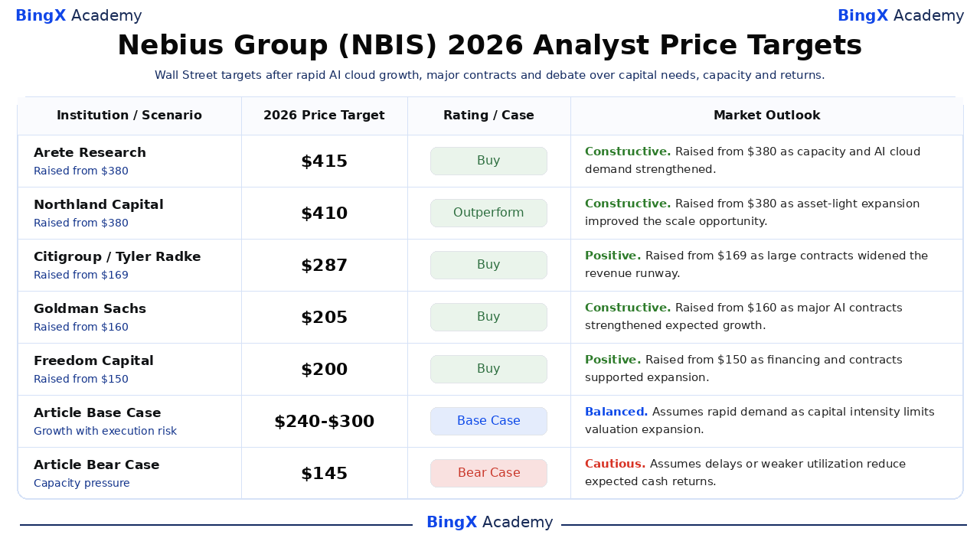Click the top-right BingX Academy logo

coord(900,16)
